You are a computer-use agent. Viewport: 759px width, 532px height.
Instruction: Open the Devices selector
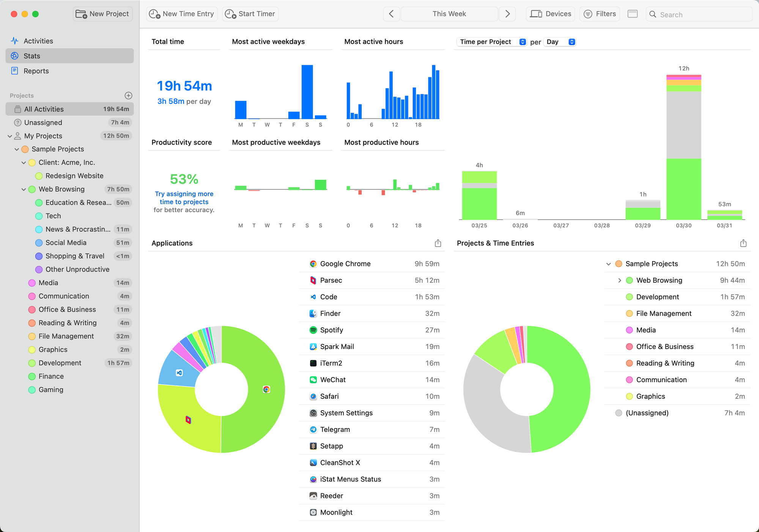(551, 14)
